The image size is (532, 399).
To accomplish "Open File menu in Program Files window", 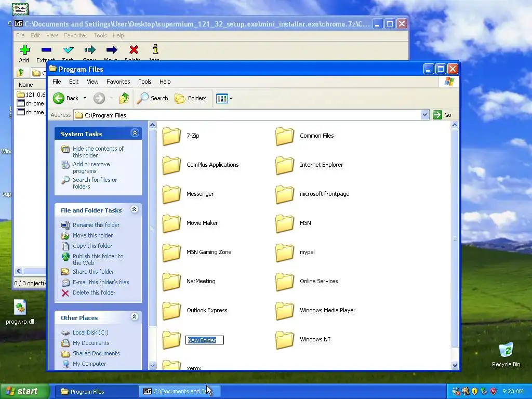I will click(x=57, y=82).
